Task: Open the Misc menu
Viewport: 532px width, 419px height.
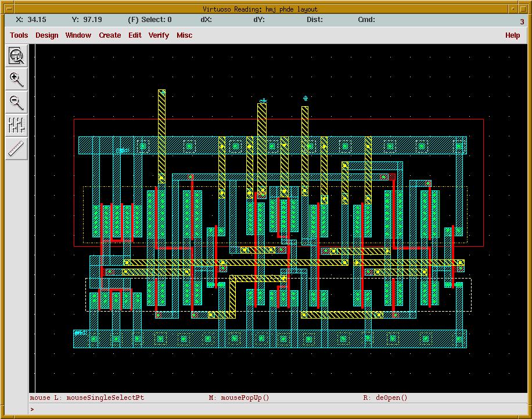Action: [184, 35]
